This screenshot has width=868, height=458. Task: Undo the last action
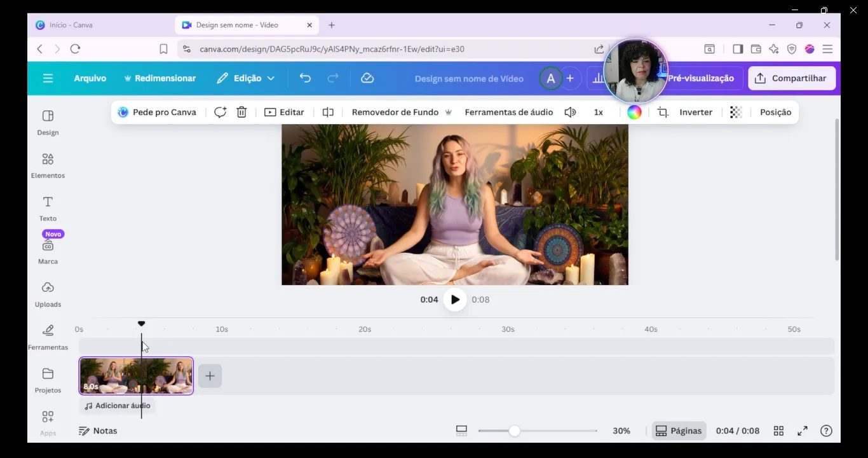(x=305, y=78)
